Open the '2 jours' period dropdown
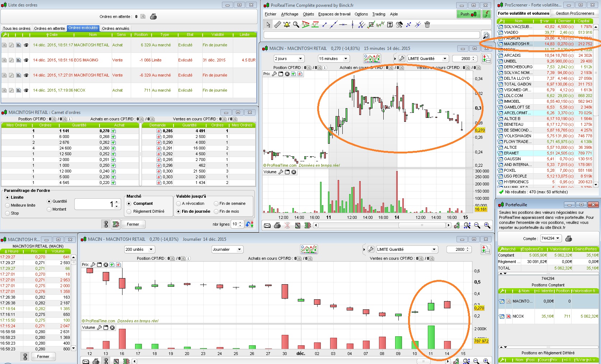 point(289,59)
